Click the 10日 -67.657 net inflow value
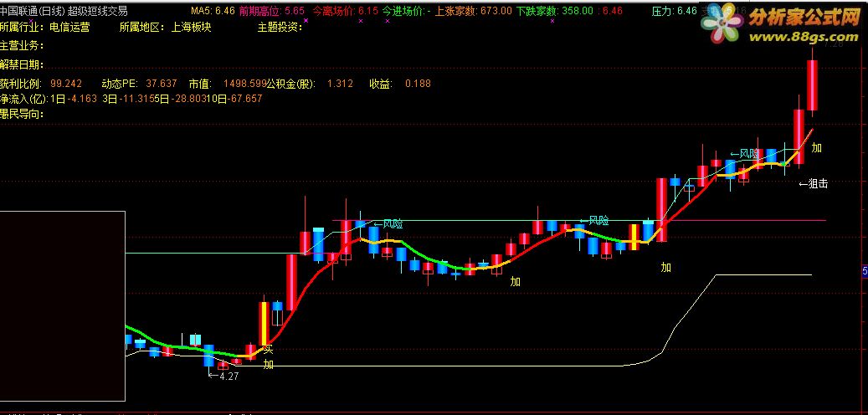This screenshot has width=868, height=415. pos(233,99)
